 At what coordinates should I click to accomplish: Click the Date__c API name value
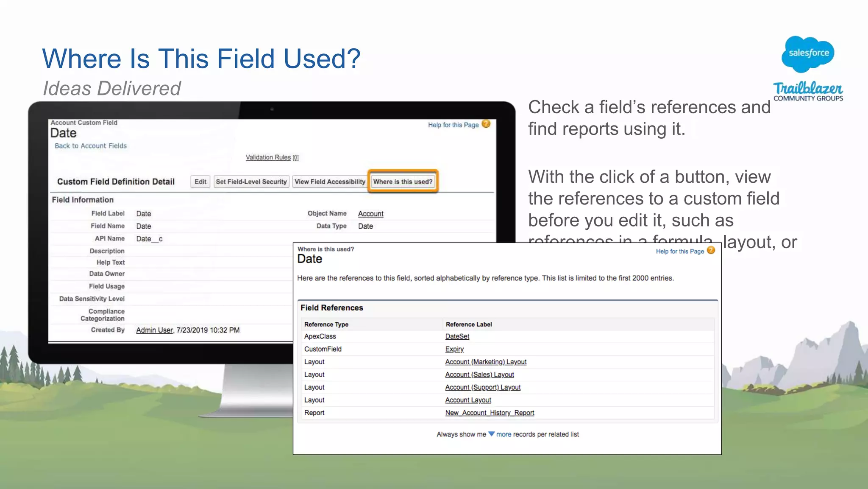(149, 239)
